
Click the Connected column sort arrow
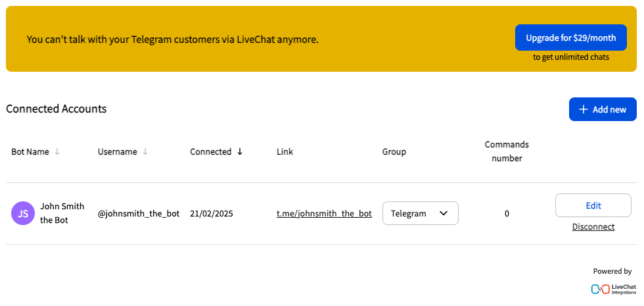click(240, 151)
